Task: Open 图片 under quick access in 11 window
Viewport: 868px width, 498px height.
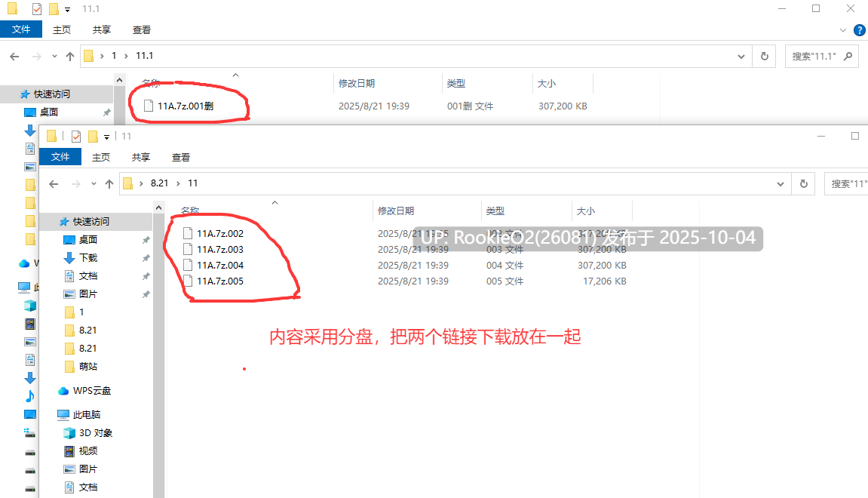Action: pos(88,294)
